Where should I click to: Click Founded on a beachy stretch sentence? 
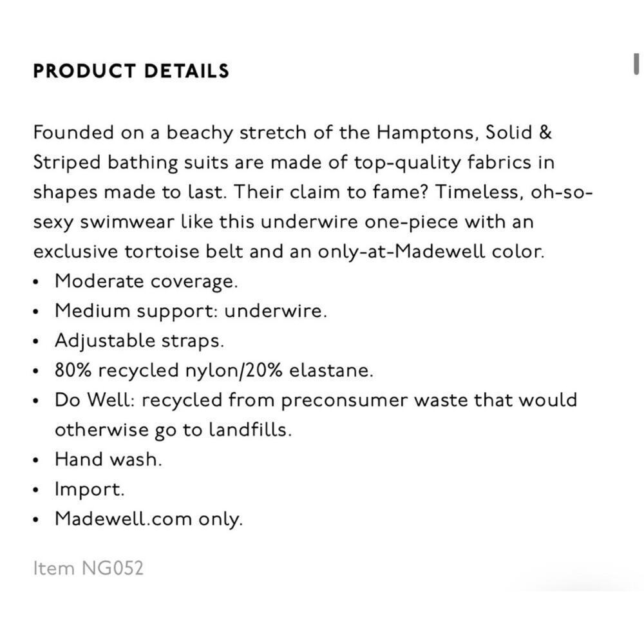292,133
